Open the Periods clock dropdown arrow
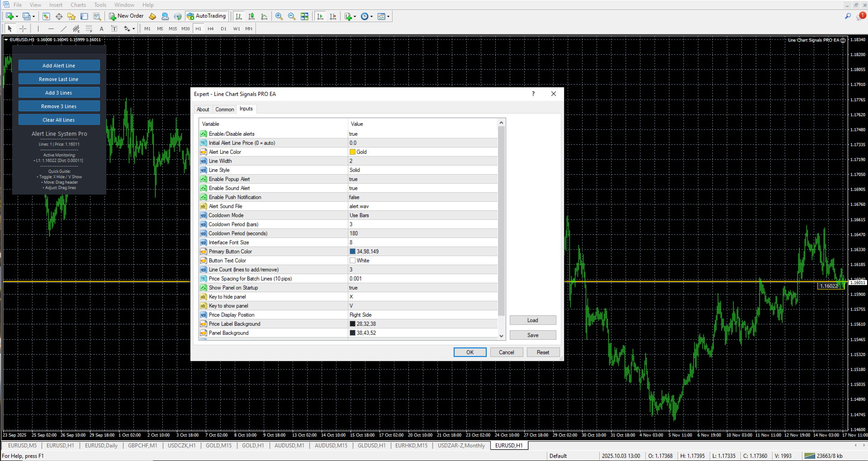This screenshot has height=461, width=868. click(x=371, y=17)
